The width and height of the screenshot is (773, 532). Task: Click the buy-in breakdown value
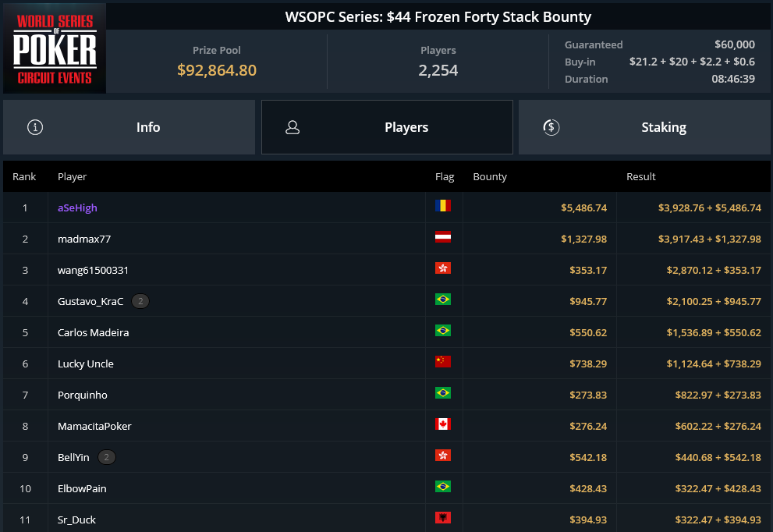[692, 62]
